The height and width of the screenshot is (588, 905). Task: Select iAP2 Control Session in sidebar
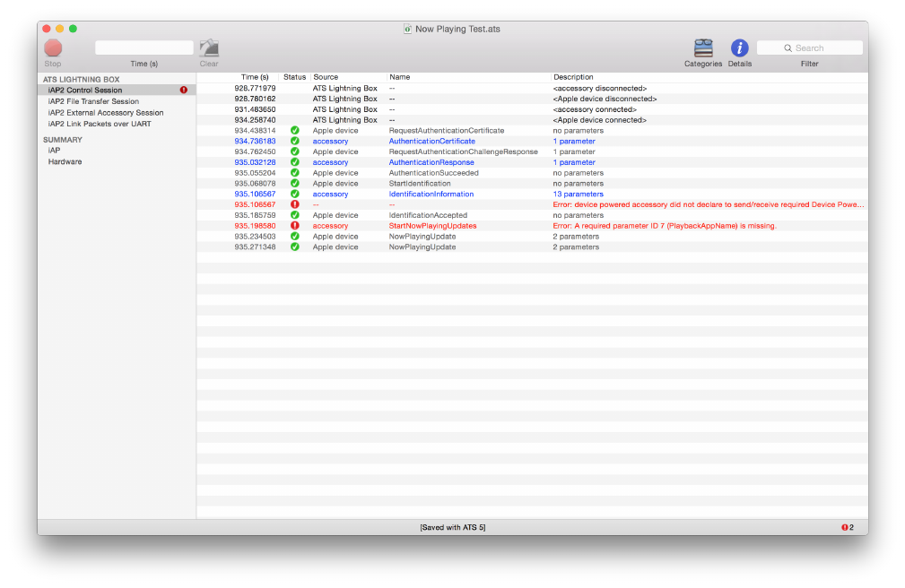click(x=117, y=90)
